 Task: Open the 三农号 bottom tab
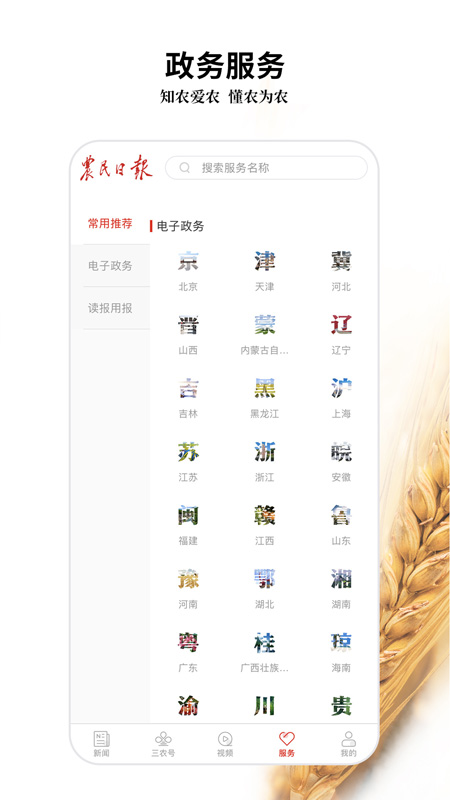coord(163,744)
